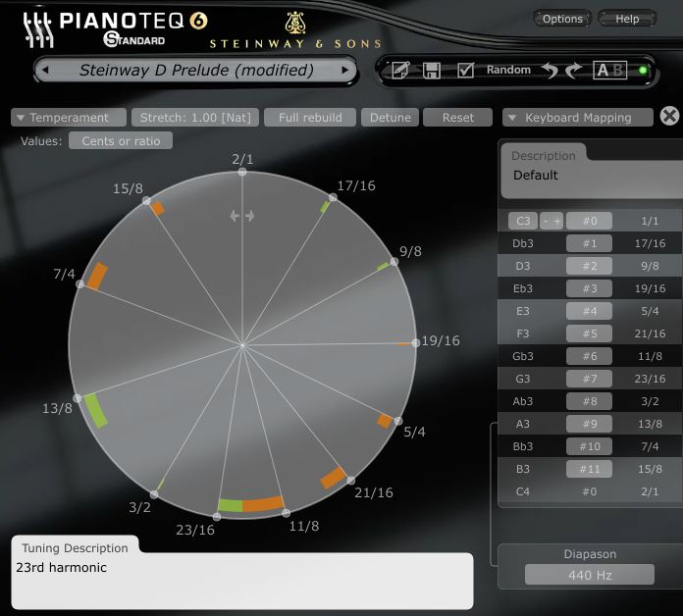Click the Pianoteq 6 logo
Viewport: 683px width, 616px height.
pyautogui.click(x=116, y=28)
